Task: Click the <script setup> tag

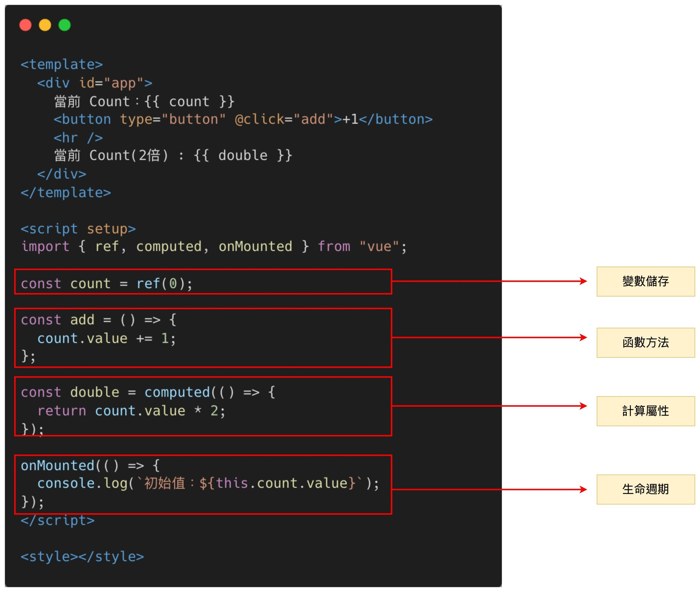Action: coord(78,229)
